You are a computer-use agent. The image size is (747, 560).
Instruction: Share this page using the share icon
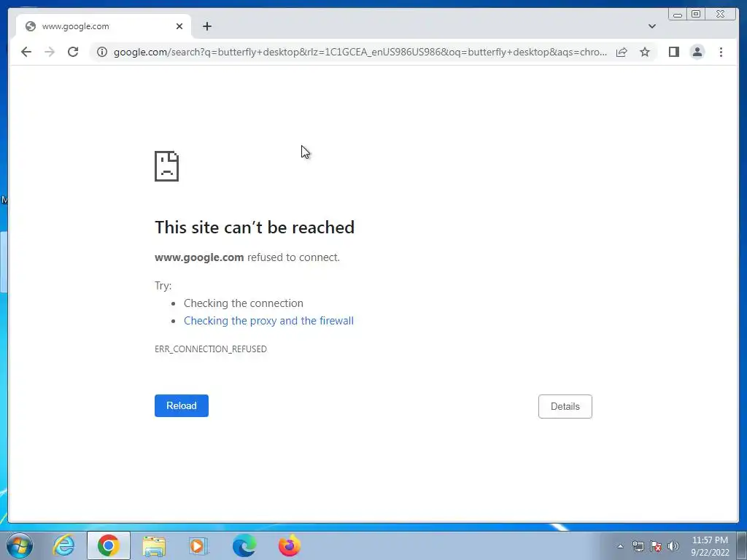click(622, 52)
